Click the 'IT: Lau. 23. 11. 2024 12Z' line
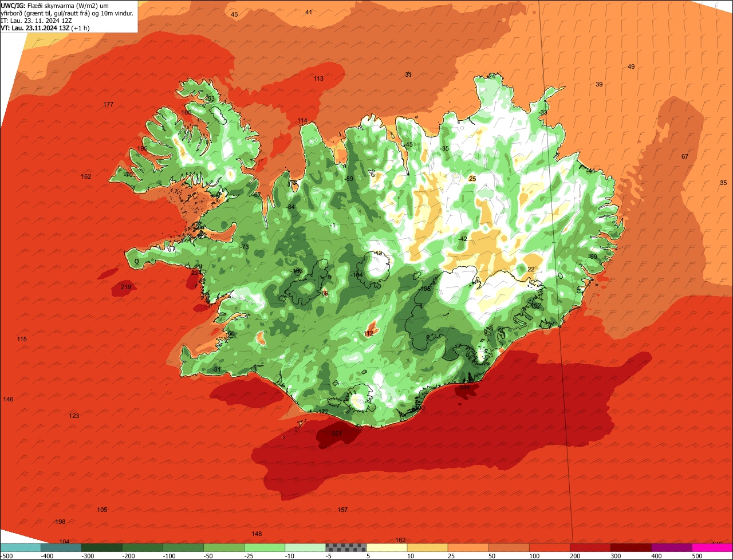Viewport: 733px width, 560px height. [36, 21]
